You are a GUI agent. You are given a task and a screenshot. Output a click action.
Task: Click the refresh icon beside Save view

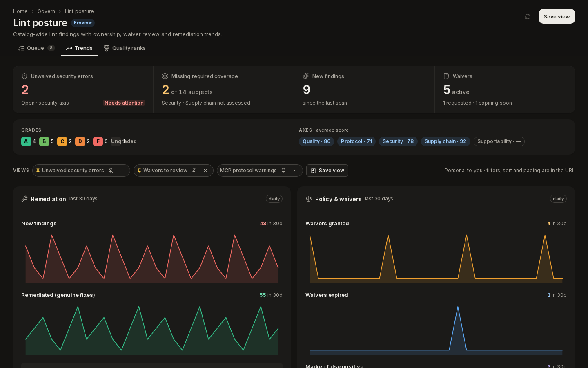(x=528, y=17)
